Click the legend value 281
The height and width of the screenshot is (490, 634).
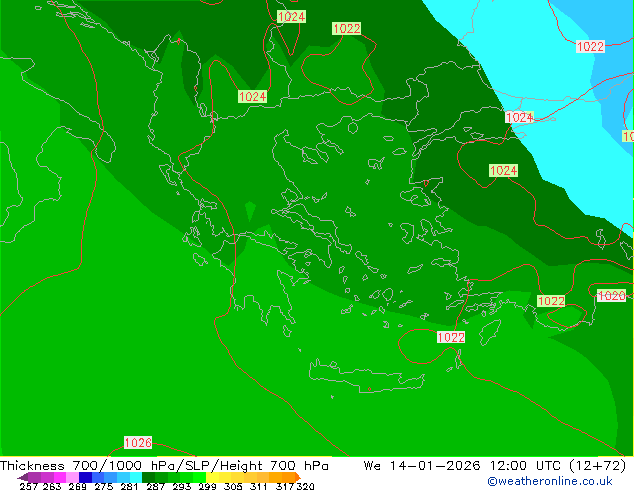[129, 486]
